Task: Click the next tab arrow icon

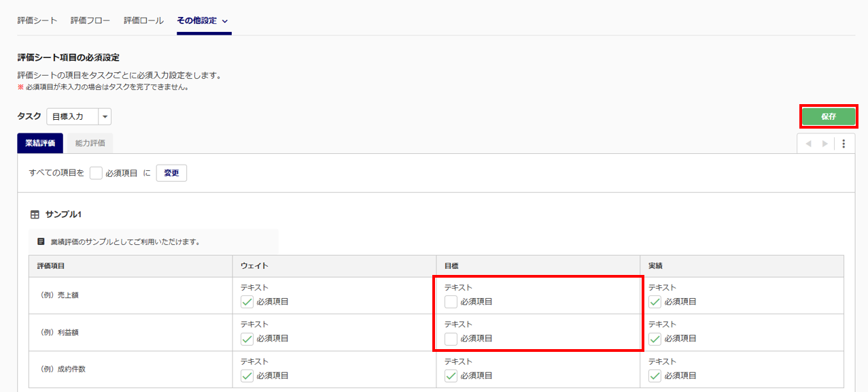Action: click(x=824, y=144)
